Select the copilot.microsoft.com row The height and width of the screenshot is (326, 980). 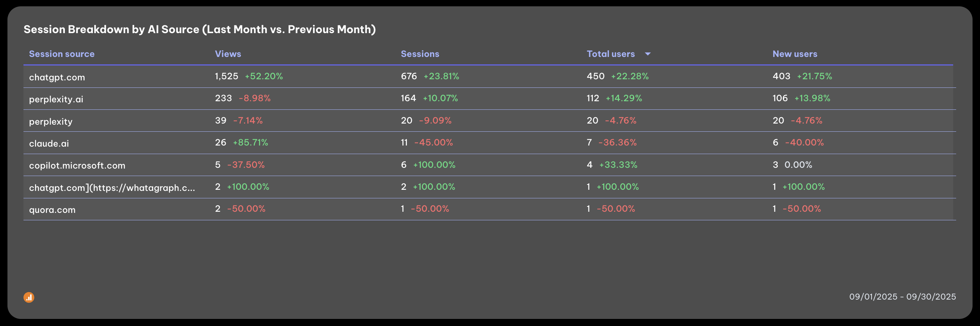coord(77,165)
